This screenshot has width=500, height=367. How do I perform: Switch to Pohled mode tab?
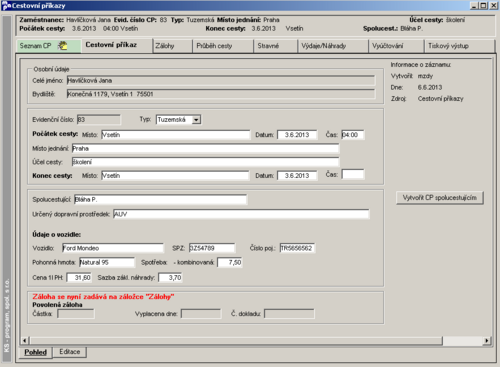[x=36, y=352]
